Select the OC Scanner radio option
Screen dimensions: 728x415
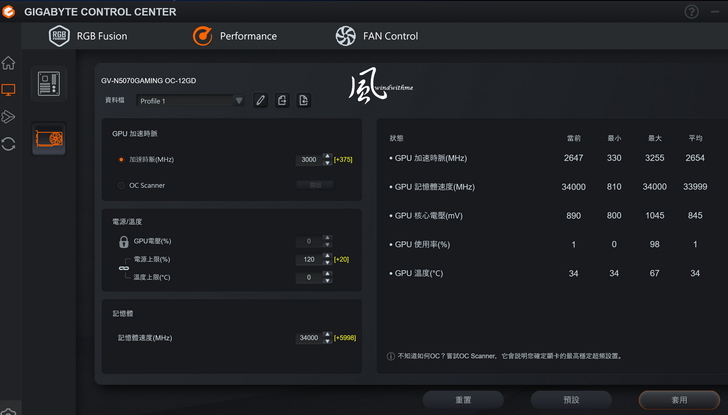[x=121, y=185]
